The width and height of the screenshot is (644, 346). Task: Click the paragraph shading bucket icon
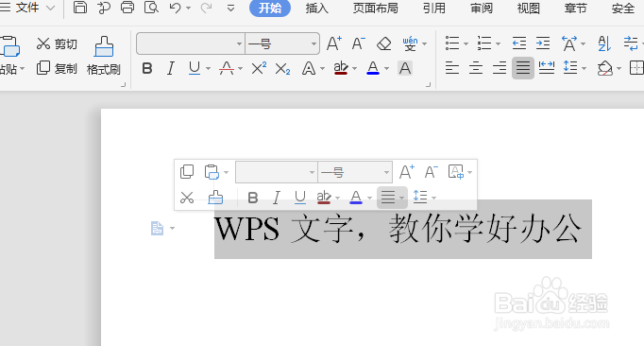click(605, 68)
